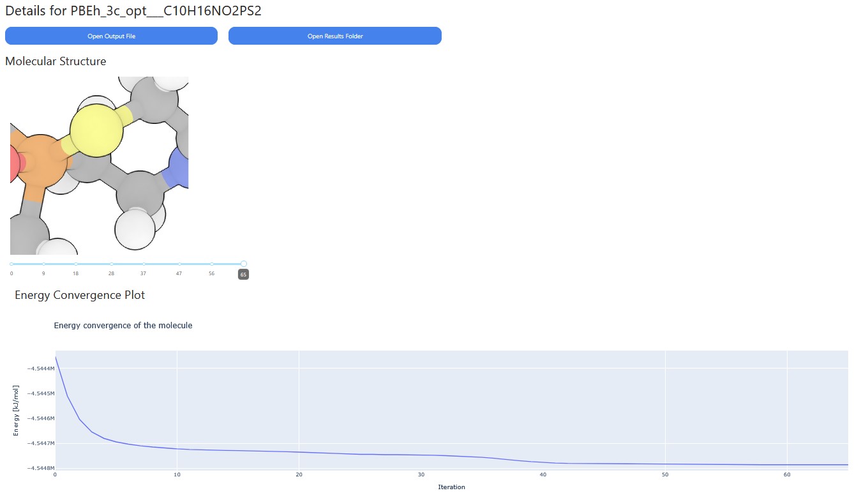Image resolution: width=868 pixels, height=493 pixels.
Task: Set structure slider to mark 18
Action: point(75,264)
